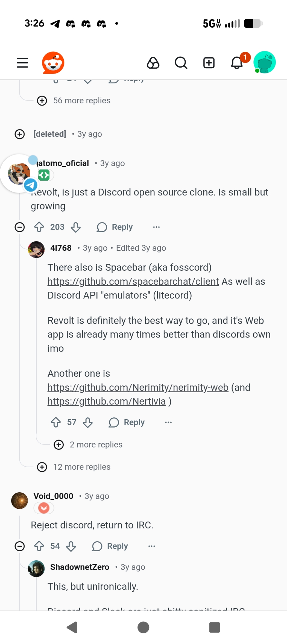
Task: Collapse the Revolt comment thread
Action: click(x=20, y=227)
